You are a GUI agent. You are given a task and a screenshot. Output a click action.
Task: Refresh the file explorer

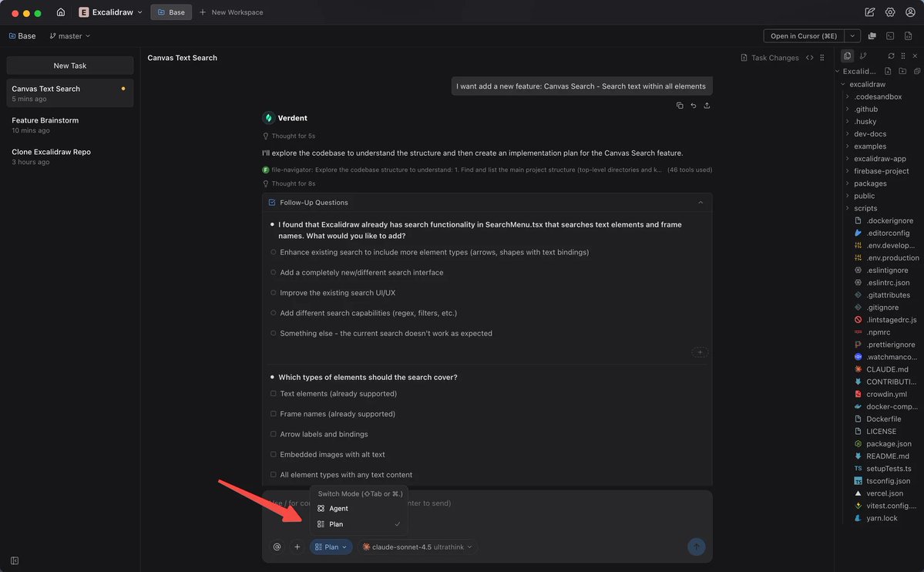point(890,56)
